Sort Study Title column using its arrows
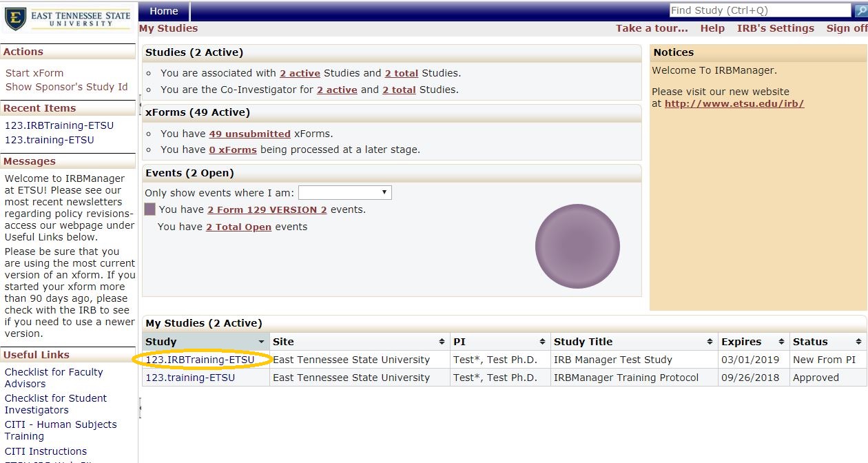This screenshot has width=868, height=463. 710,342
